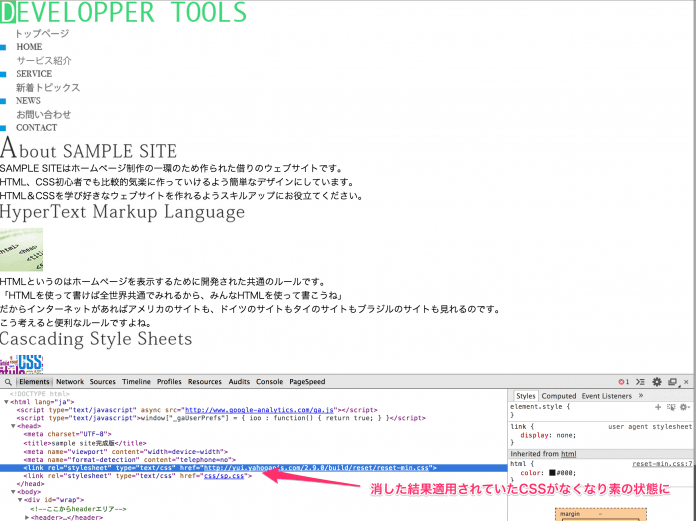Close the DevTools panel
This screenshot has height=521, width=696.
pos(686,382)
